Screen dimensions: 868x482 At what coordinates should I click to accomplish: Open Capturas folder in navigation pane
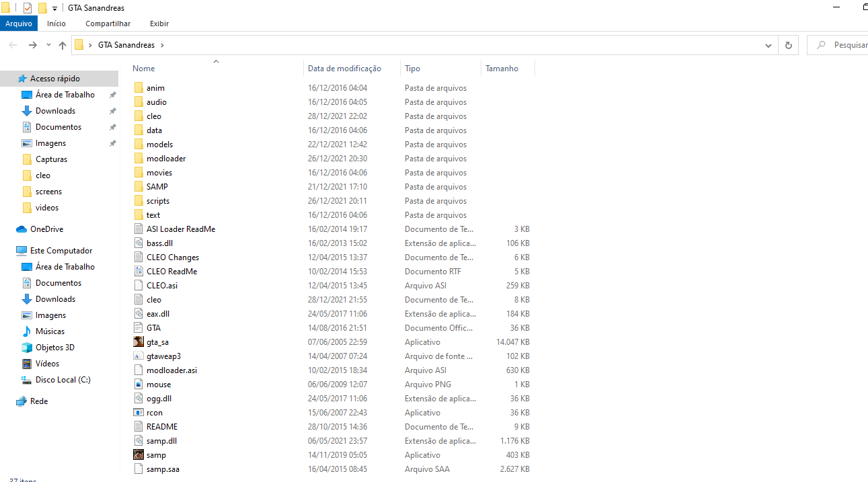point(51,159)
